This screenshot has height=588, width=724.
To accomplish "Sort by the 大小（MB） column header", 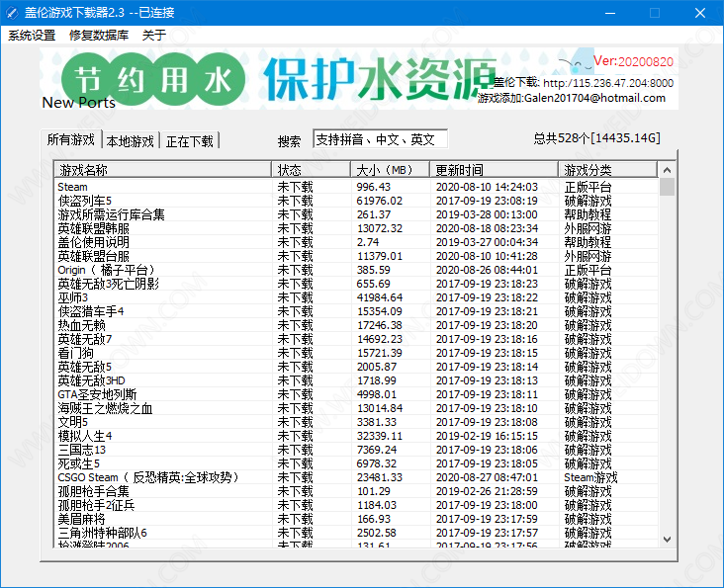I will coord(390,170).
